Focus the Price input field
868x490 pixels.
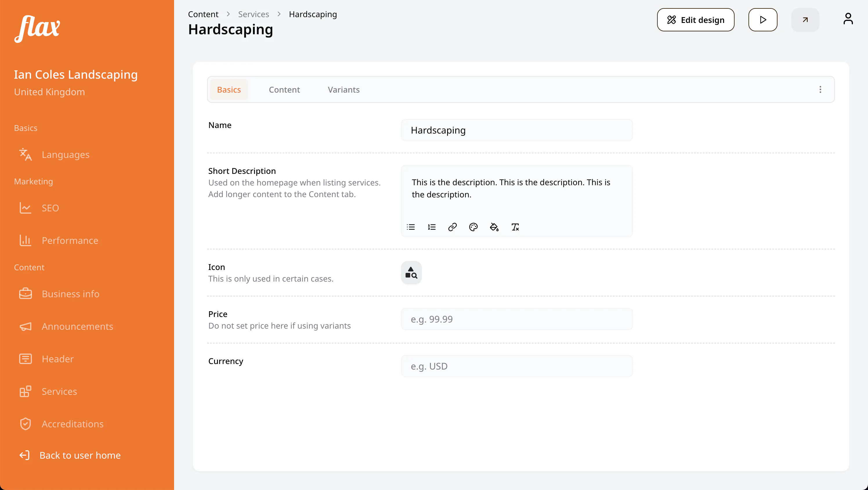[517, 319]
